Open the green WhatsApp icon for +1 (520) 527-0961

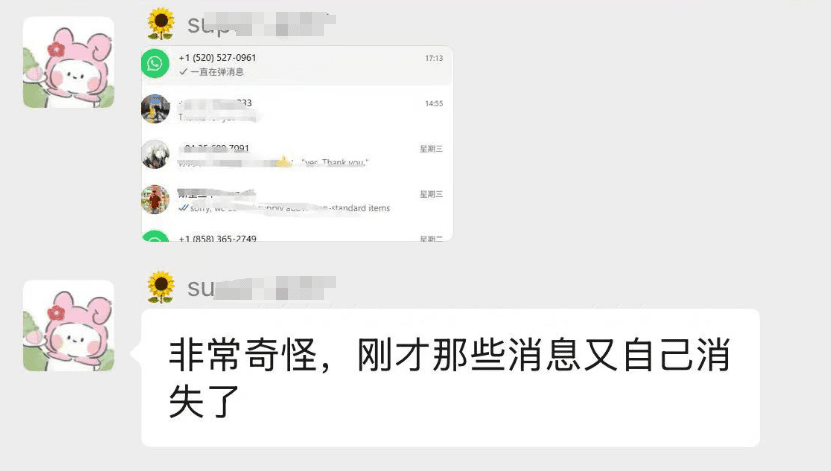pyautogui.click(x=155, y=64)
